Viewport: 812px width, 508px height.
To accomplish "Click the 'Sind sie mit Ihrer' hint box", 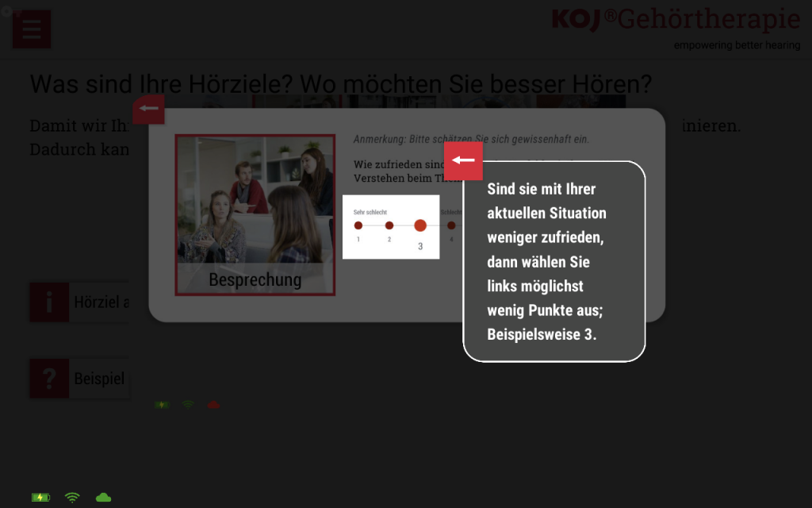I will (x=553, y=261).
